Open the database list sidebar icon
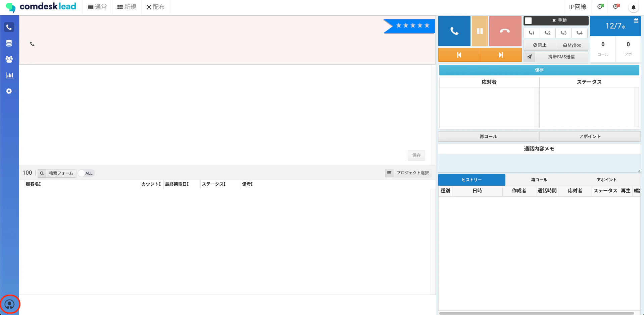The height and width of the screenshot is (315, 644). point(9,43)
